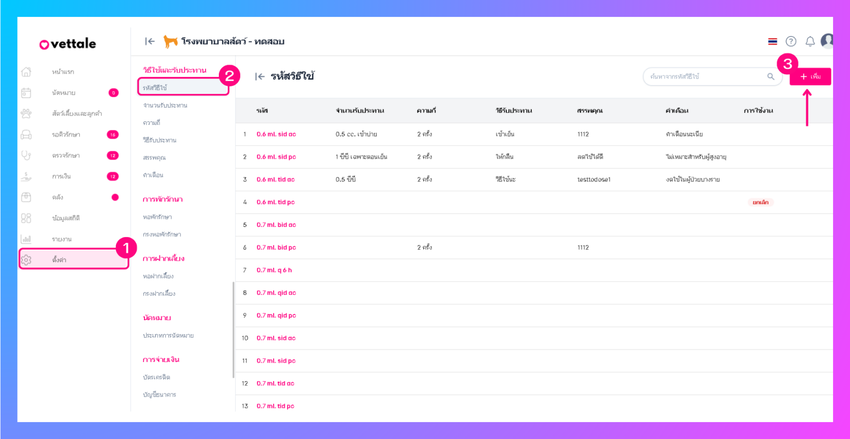The width and height of the screenshot is (850, 439).
Task: Open the user profile avatar
Action: coord(827,41)
